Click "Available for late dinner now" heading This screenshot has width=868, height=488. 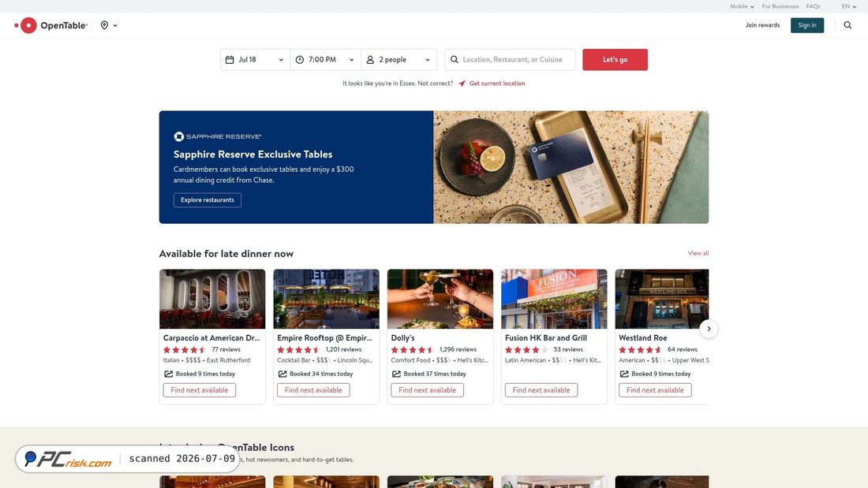[x=226, y=253]
